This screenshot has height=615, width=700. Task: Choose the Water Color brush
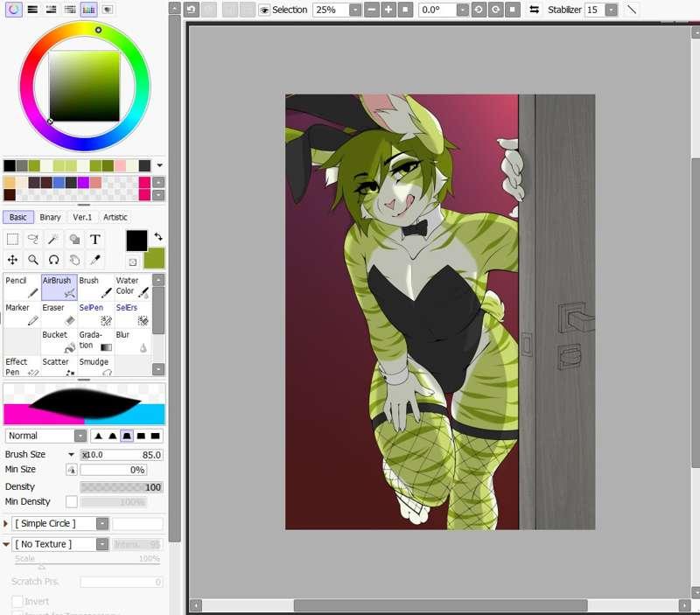point(133,287)
